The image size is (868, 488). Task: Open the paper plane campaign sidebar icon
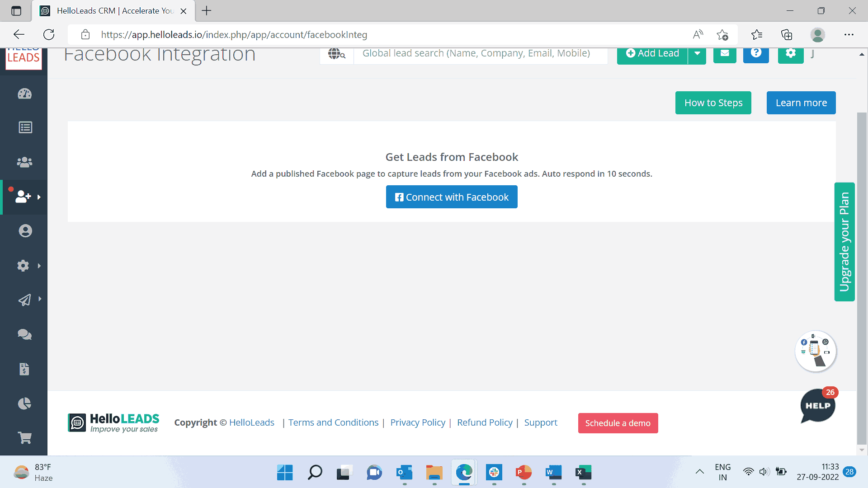pyautogui.click(x=24, y=300)
